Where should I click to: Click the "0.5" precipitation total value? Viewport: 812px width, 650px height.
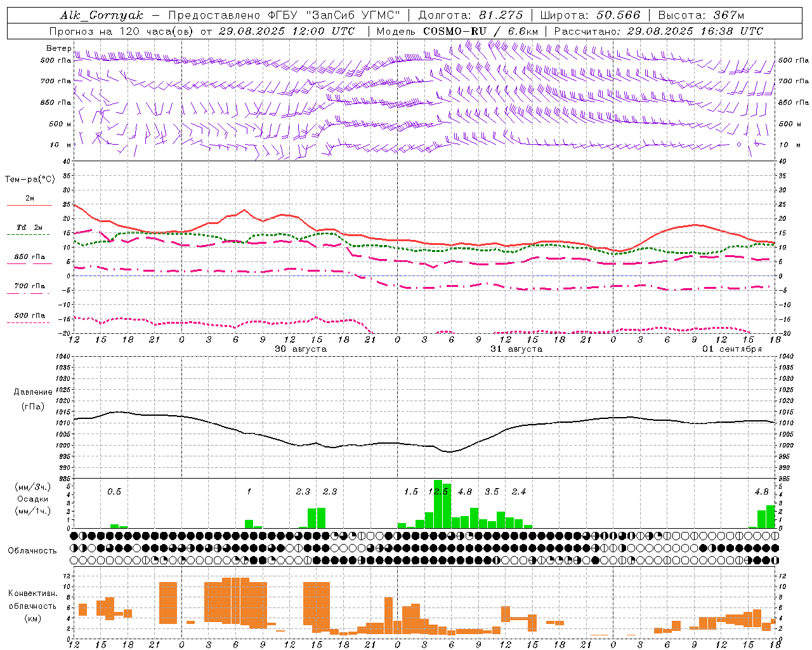(x=114, y=491)
